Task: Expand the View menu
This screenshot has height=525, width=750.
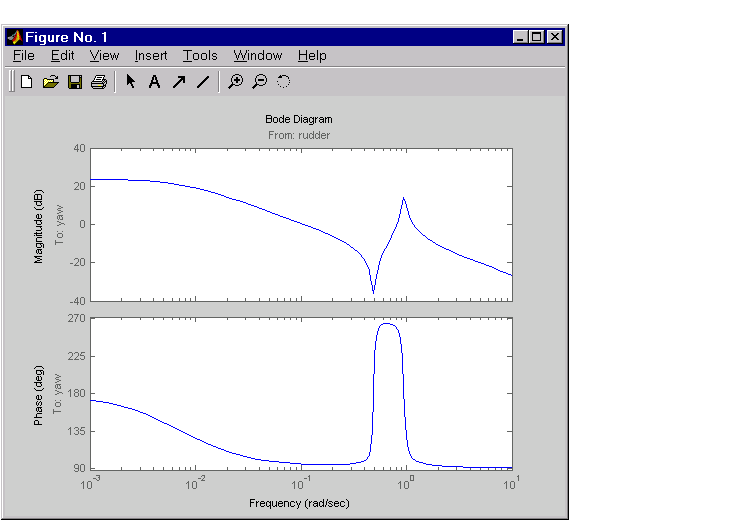Action: 104,56
